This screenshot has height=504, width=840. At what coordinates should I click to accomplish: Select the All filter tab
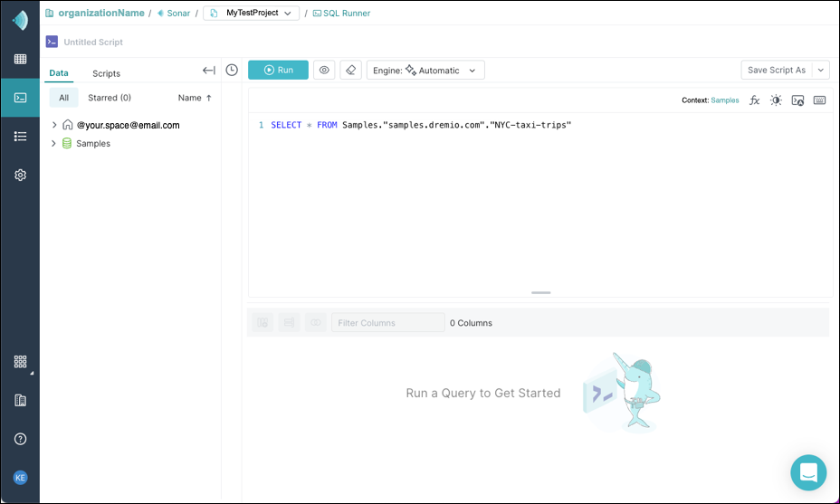pyautogui.click(x=63, y=98)
